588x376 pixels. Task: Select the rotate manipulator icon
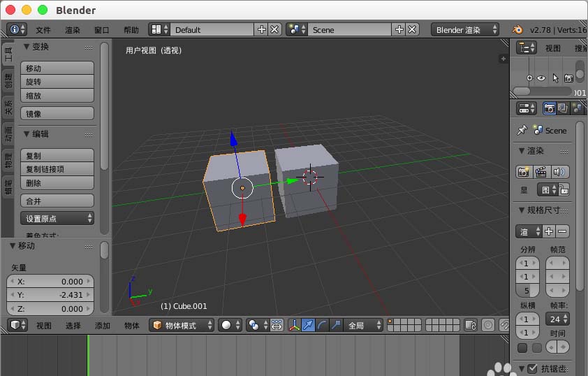click(x=322, y=325)
